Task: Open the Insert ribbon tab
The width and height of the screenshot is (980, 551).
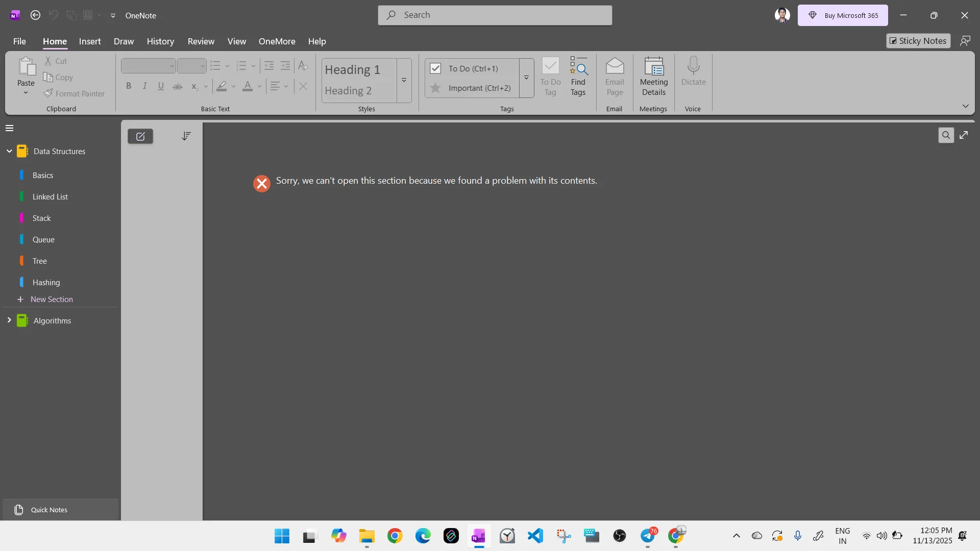Action: click(90, 41)
